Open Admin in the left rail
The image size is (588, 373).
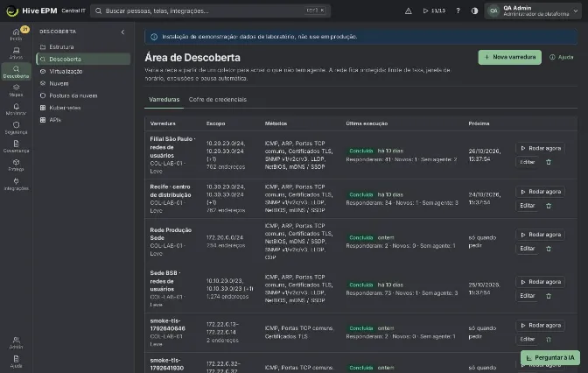click(x=16, y=342)
